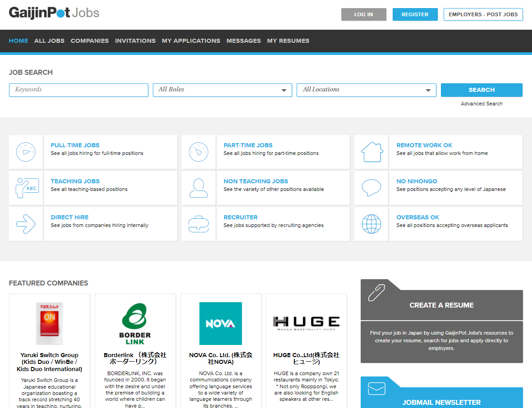Open the Recruiter jobs link
532x408 pixels.
241,217
